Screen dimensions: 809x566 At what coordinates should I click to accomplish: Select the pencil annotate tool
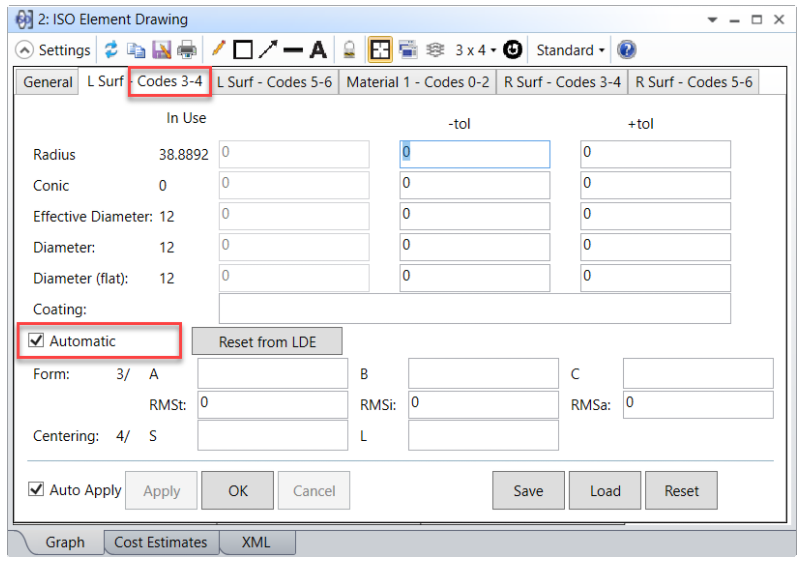click(219, 50)
